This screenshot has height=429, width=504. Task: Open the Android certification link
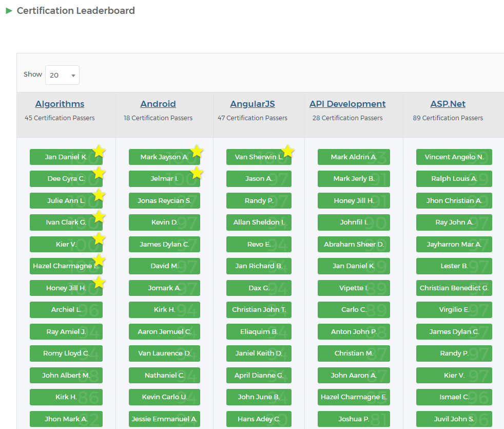click(x=158, y=104)
